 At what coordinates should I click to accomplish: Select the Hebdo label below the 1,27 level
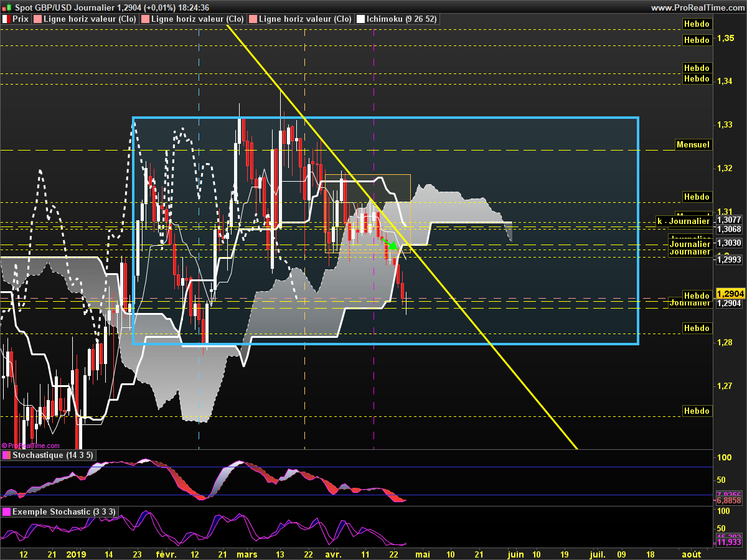pos(697,411)
